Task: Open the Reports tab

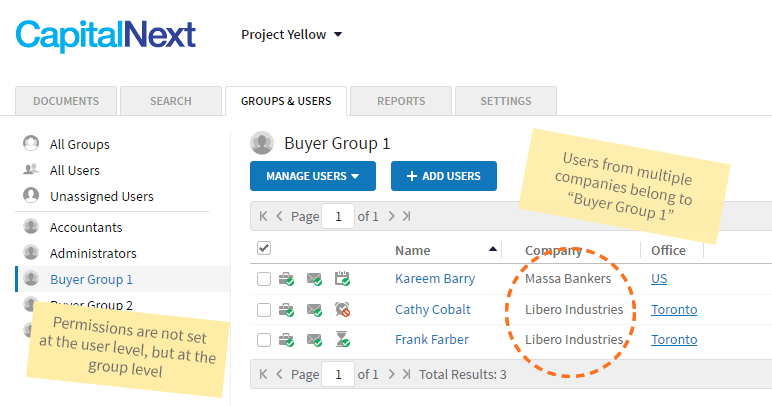Action: tap(401, 101)
